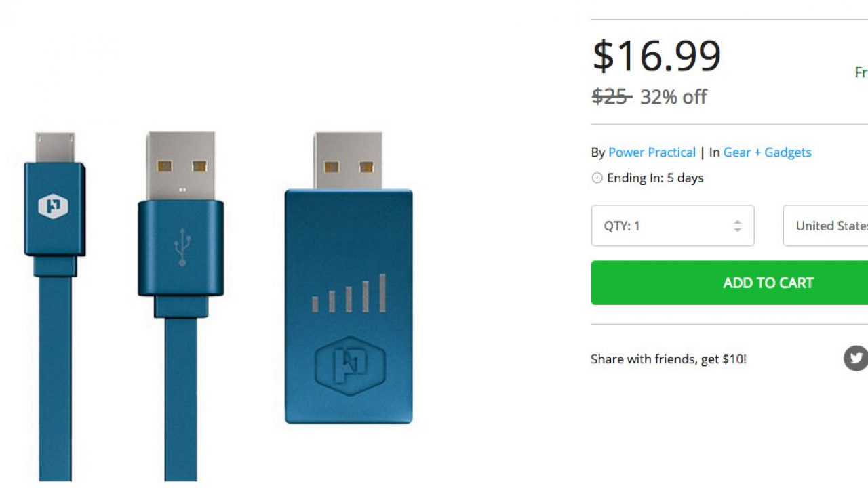Screen dimensions: 868x488
Task: Click white hexagon logo on micro-USB connector
Action: pos(53,207)
